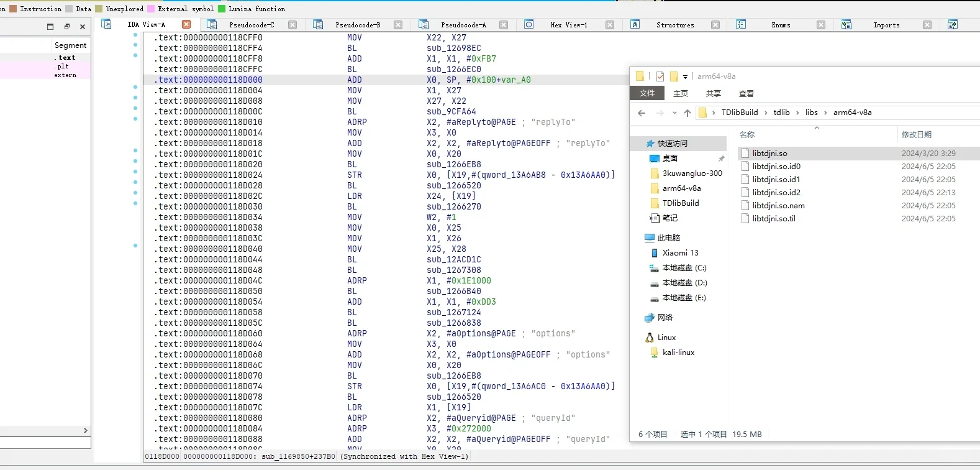Image resolution: width=980 pixels, height=470 pixels.
Task: Click the Hex View-1 tab icon
Action: 529,24
